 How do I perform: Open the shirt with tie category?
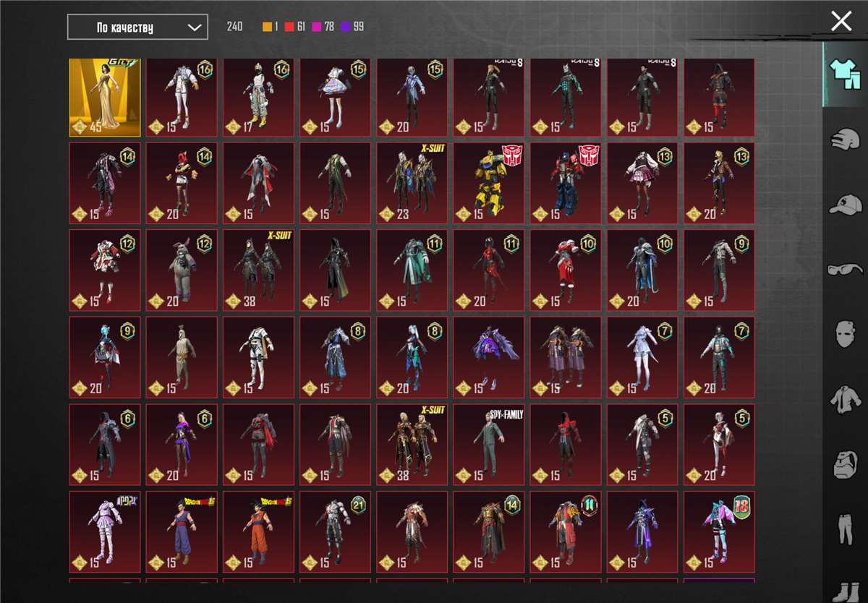843,398
